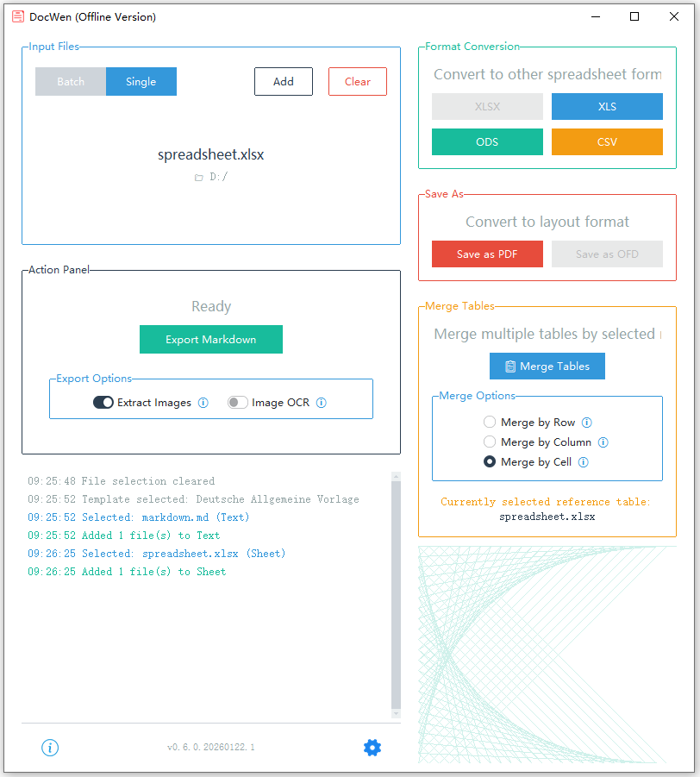This screenshot has width=700, height=777.
Task: Show info for Merge by Row
Action: [x=587, y=423]
